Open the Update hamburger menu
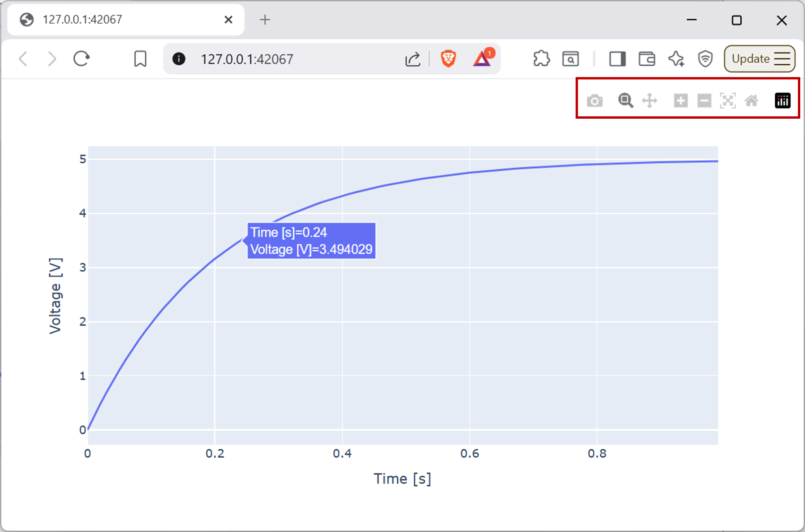The image size is (805, 532). (760, 59)
